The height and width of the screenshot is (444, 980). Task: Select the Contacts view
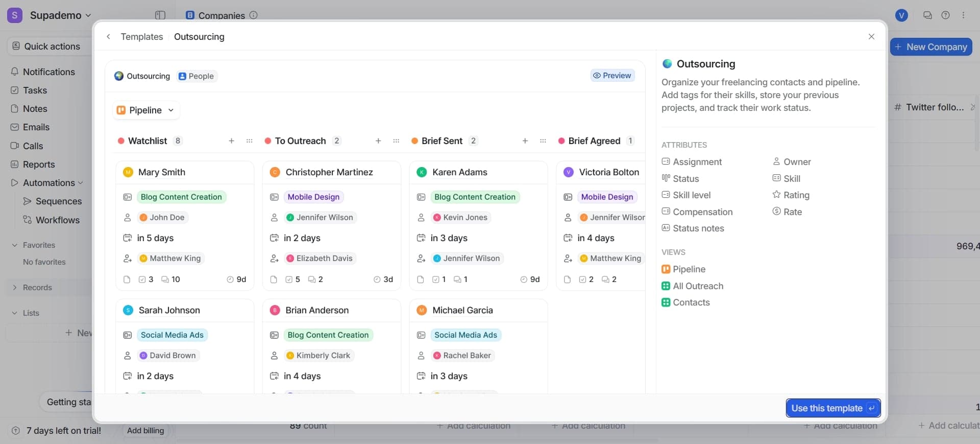pyautogui.click(x=685, y=302)
